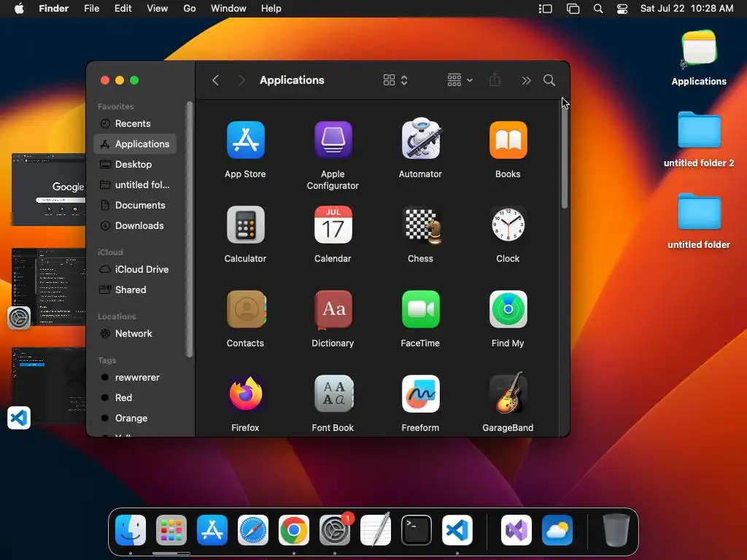This screenshot has height=560, width=747.
Task: Open Safari from the Dock
Action: 253,530
